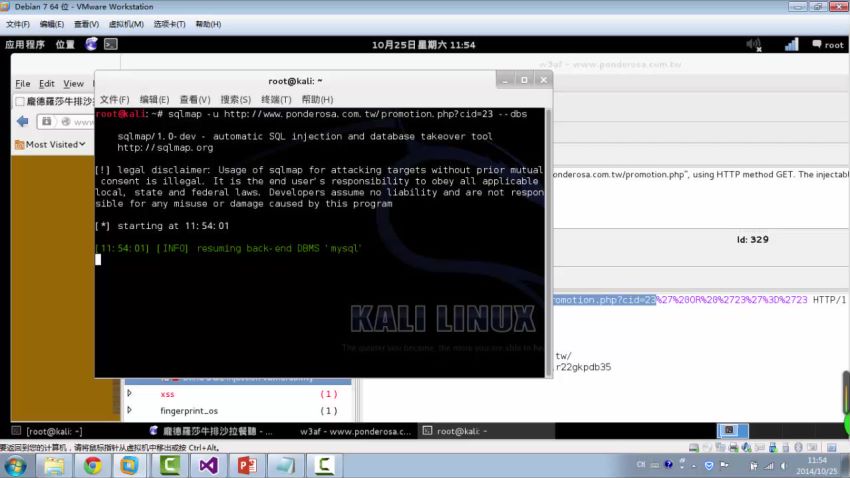850x478 pixels.
Task: Click the r22gkpdb35 cookie text in w3af
Action: (x=583, y=367)
